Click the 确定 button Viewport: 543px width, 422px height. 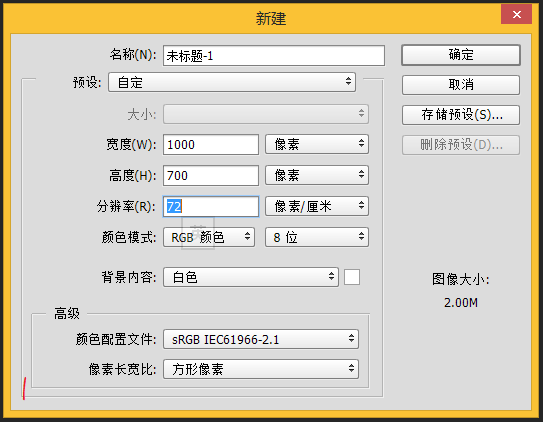(461, 55)
